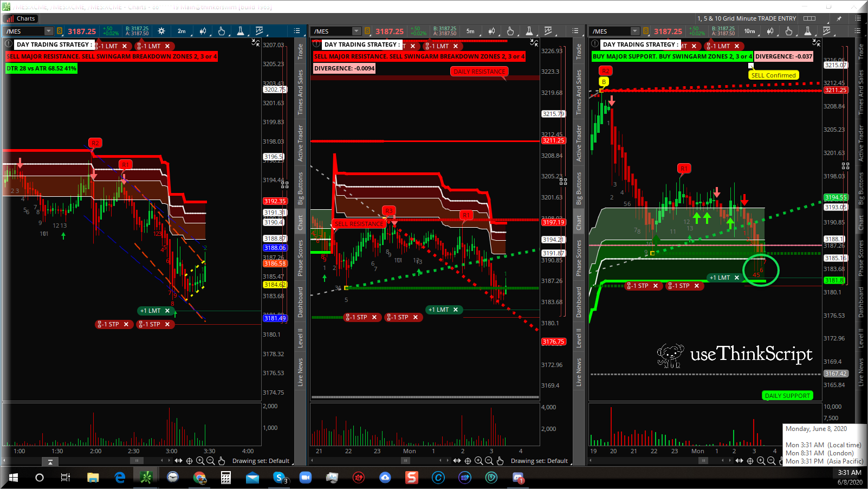This screenshot has height=489, width=868.
Task: Open studies flask icon in 5m chart
Action: (529, 31)
